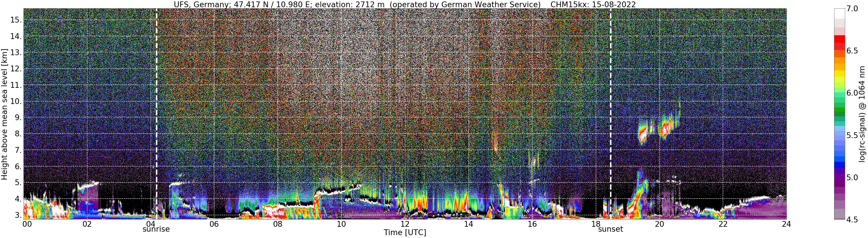Click the x-axis tick label '00'
Image resolution: width=868 pixels, height=238 pixels.
click(x=27, y=224)
